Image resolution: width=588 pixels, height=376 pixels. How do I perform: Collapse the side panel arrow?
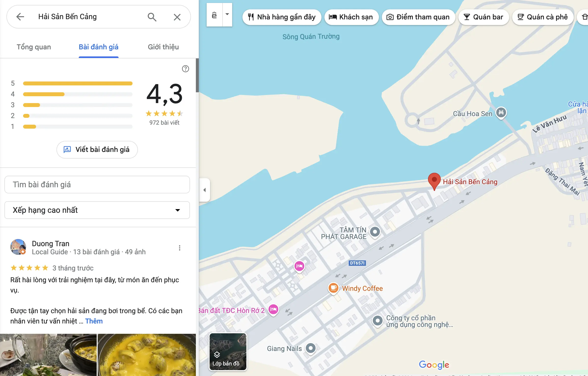(204, 190)
